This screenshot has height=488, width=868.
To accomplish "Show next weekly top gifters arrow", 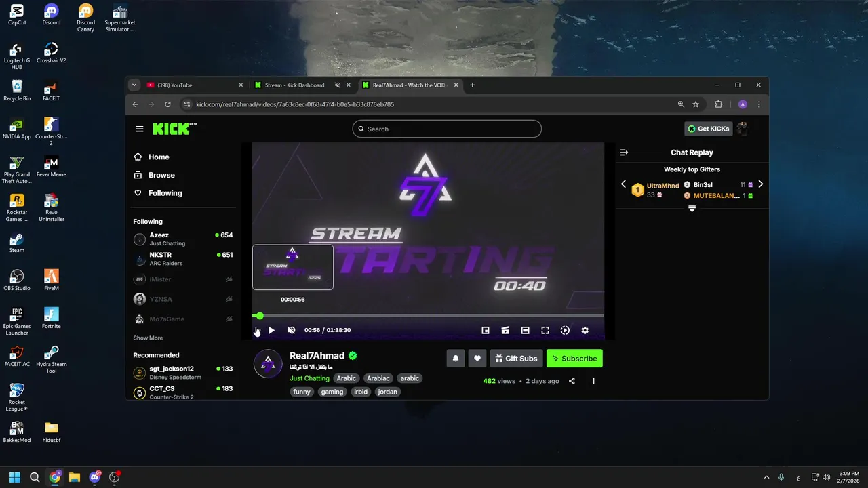I will (x=760, y=184).
